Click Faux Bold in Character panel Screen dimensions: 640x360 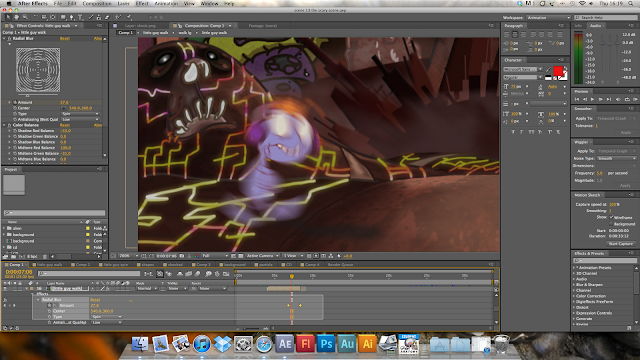pos(513,132)
